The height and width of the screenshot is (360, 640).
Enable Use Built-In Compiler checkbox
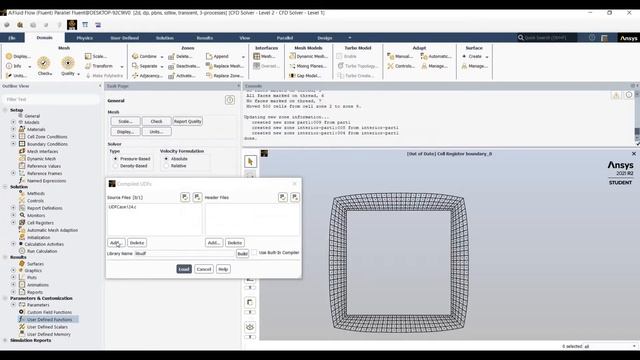tap(254, 253)
